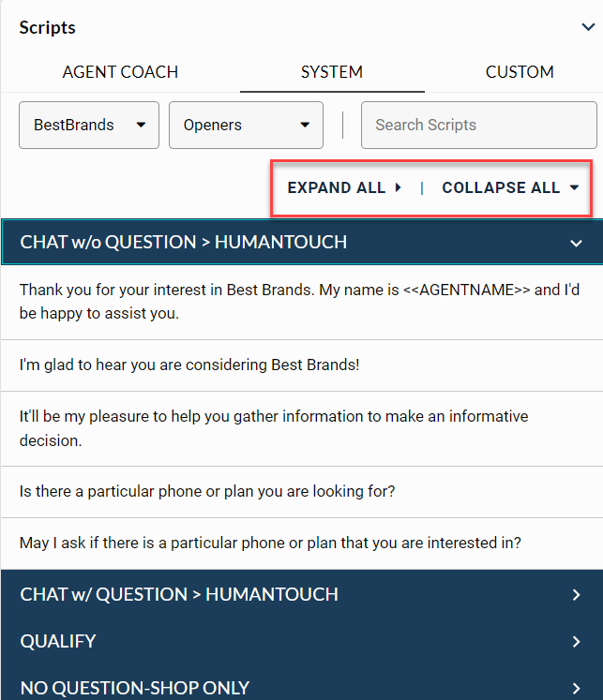This screenshot has width=603, height=700.
Task: Select the 'May I ask' script line
Action: coord(270,543)
